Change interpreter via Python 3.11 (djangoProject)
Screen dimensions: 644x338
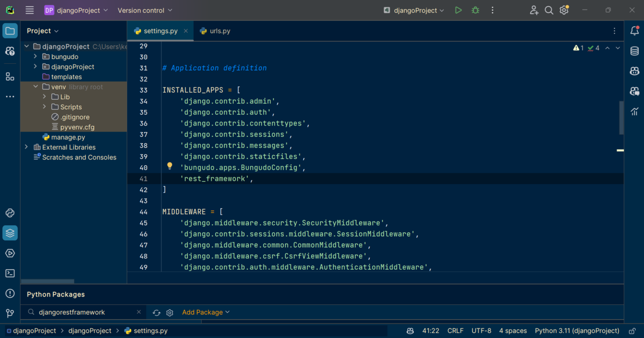coord(577,330)
